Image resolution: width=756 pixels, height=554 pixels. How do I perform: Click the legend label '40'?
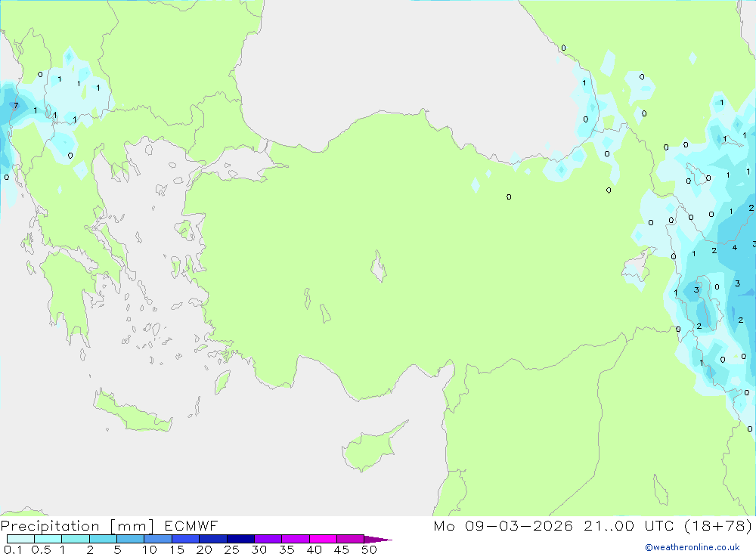pos(314,549)
